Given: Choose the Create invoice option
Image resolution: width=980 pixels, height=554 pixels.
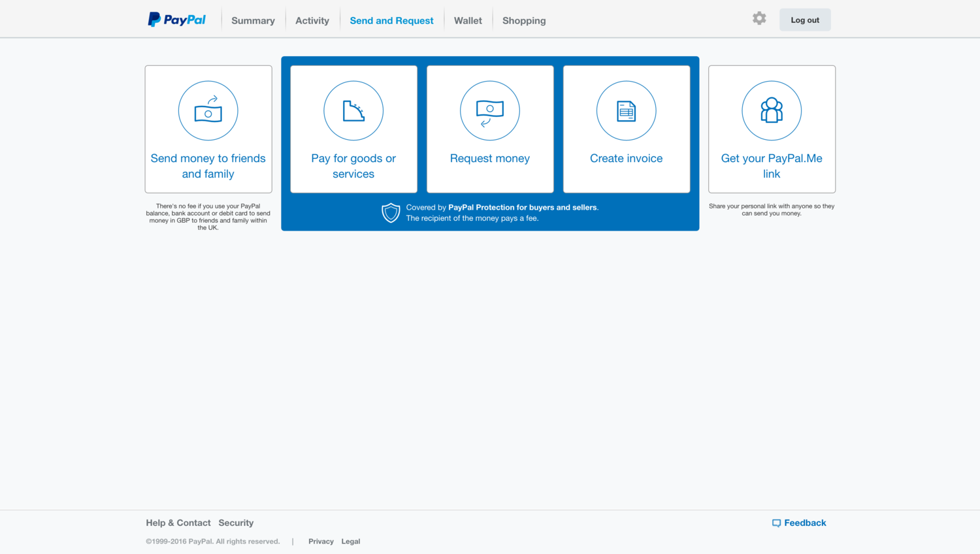Looking at the screenshot, I should click(x=627, y=129).
